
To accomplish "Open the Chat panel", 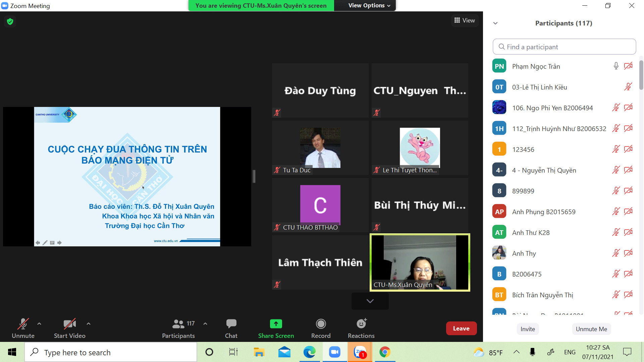I will click(x=231, y=324).
